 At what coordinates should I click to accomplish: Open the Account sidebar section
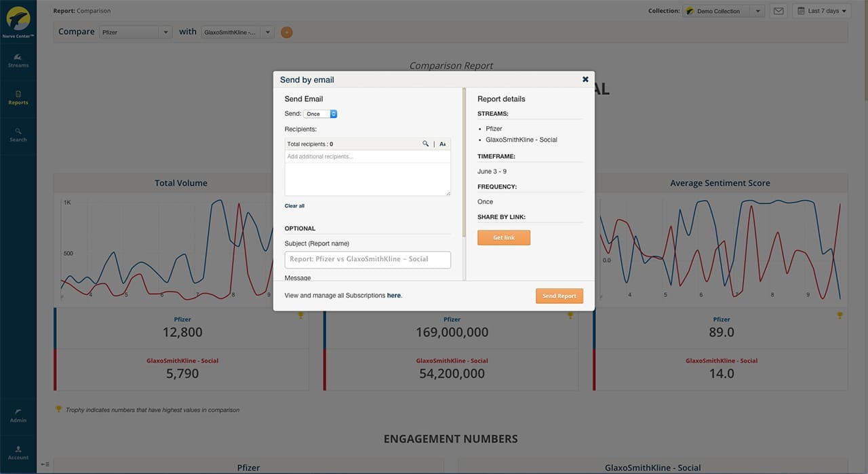click(x=18, y=452)
